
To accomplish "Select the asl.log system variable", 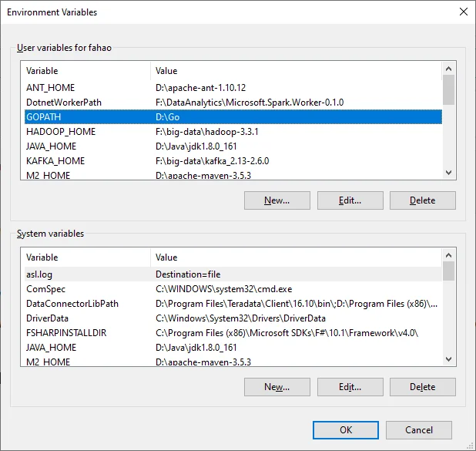I will point(39,274).
